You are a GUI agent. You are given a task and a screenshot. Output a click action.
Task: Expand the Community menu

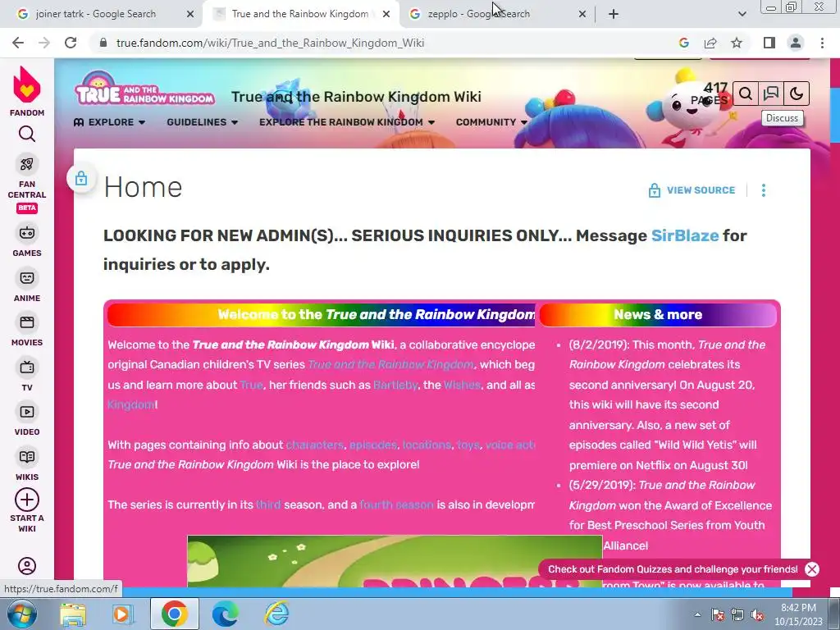pyautogui.click(x=491, y=122)
